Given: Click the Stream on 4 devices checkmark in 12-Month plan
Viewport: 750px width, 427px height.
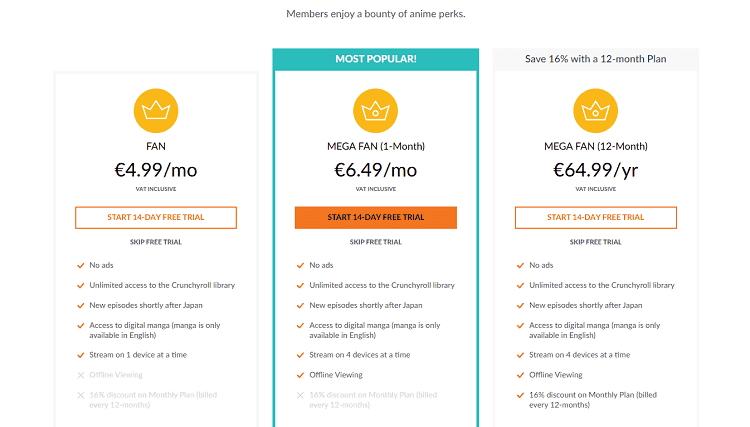Looking at the screenshot, I should point(520,355).
